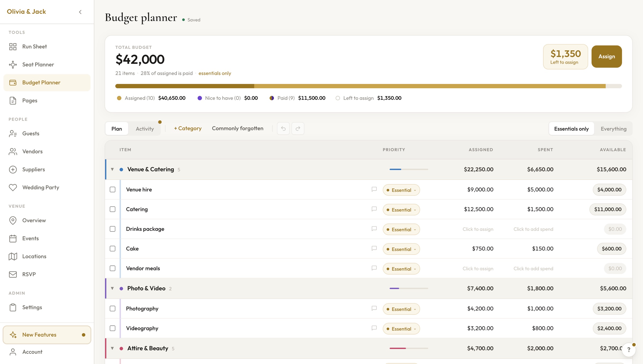Viewport: 643px width, 364px height.
Task: Open the comment icon for Videography
Action: (x=374, y=328)
